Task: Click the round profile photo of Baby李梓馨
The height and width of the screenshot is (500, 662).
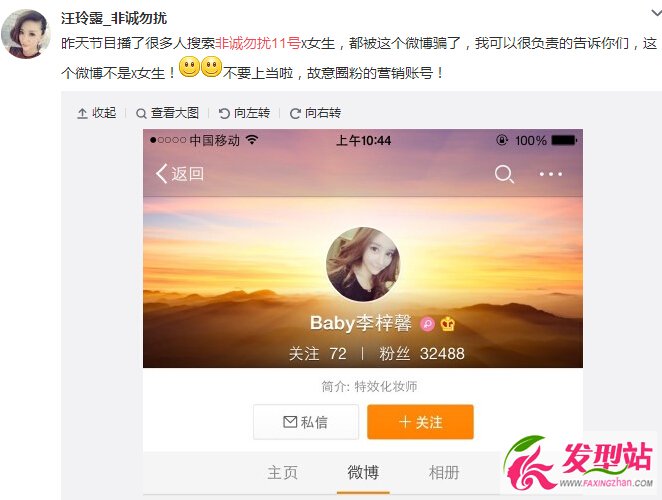Action: (x=363, y=264)
